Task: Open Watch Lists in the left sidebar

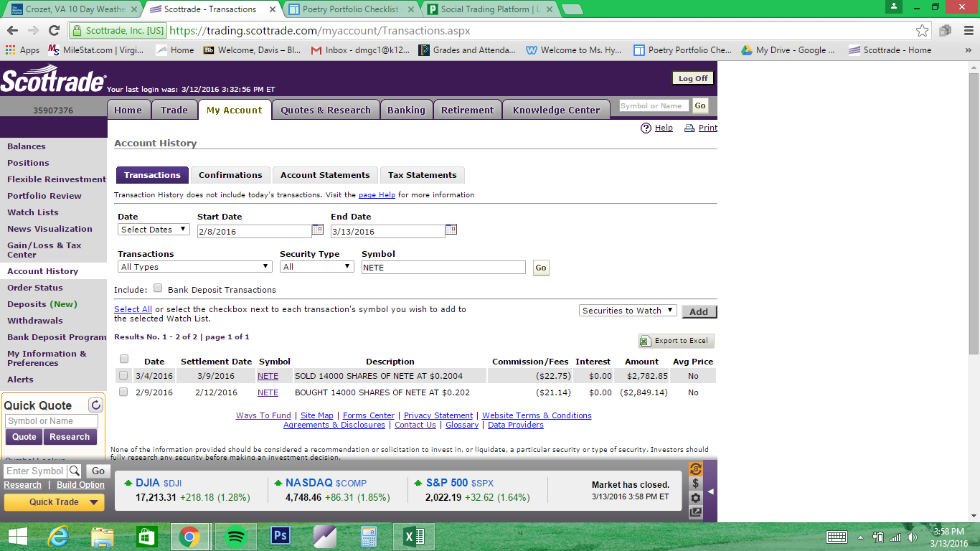Action: pyautogui.click(x=33, y=212)
